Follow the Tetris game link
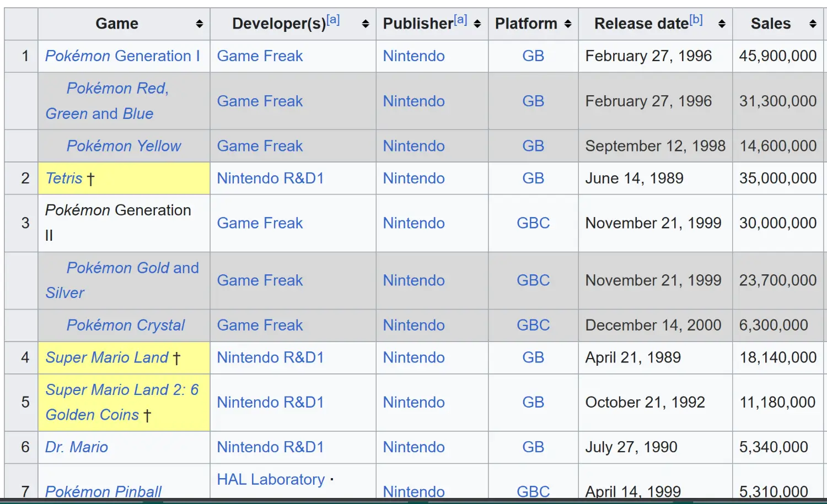The image size is (827, 504). (x=63, y=178)
